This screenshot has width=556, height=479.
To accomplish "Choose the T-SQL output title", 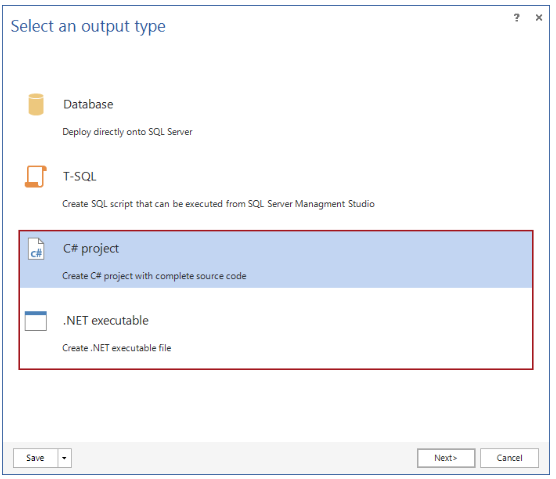I will click(80, 177).
